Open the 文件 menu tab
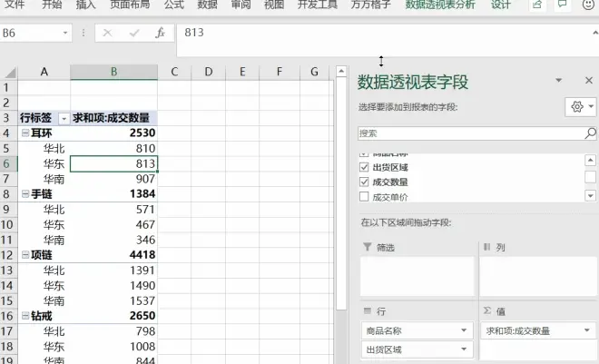The width and height of the screenshot is (599, 364). (15, 5)
